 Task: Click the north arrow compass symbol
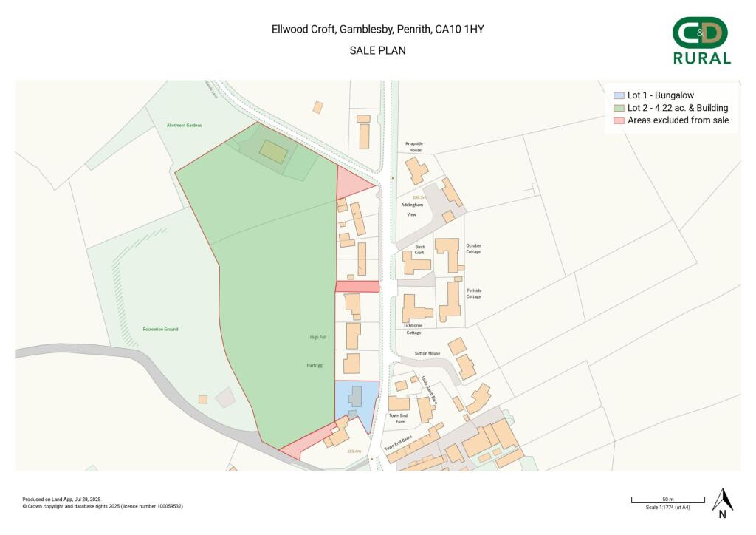click(723, 502)
